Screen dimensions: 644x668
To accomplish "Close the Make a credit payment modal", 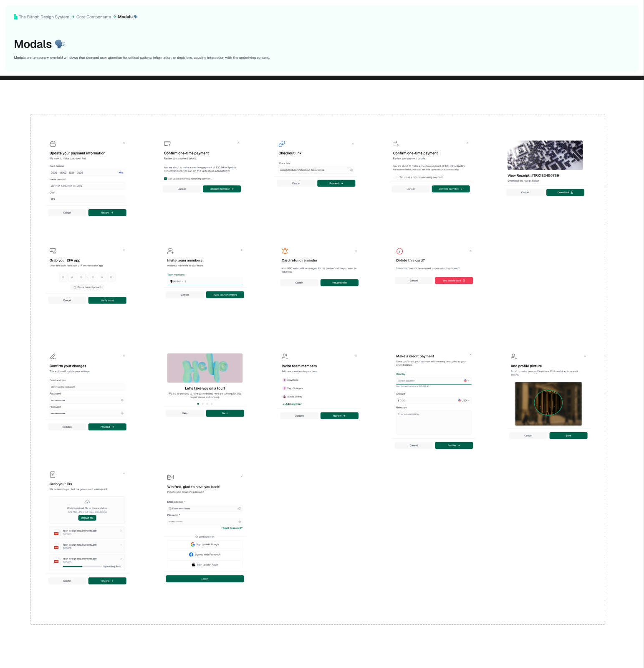I will (470, 354).
